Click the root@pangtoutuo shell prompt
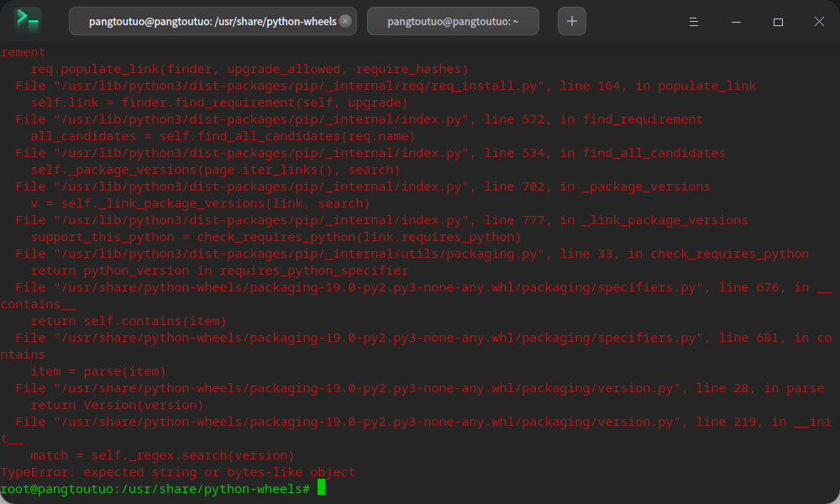This screenshot has width=840, height=504. 155,489
